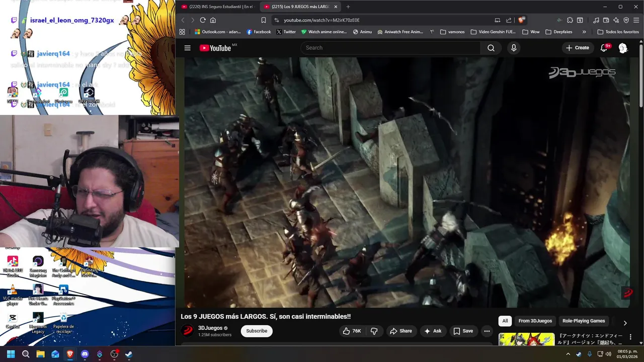This screenshot has height=362, width=644.
Task: Like the video with the 76K thumbs-up
Action: (x=352, y=331)
